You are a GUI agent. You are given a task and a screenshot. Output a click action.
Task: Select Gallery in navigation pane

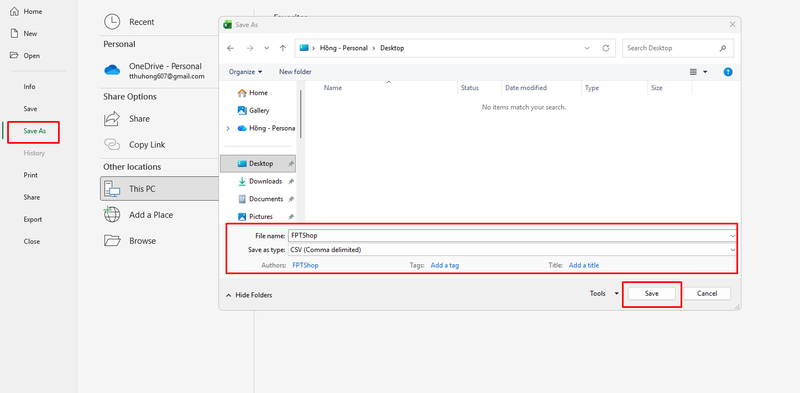(254, 110)
